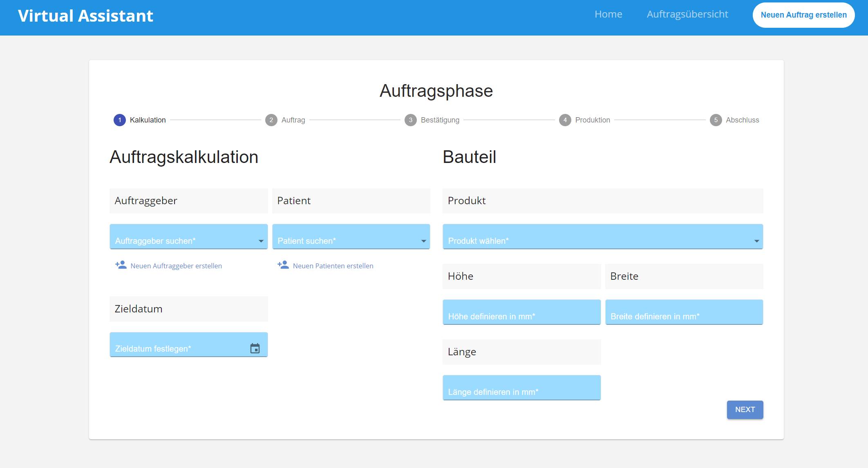Expand the Produkt wählen dropdown arrow

coord(757,241)
